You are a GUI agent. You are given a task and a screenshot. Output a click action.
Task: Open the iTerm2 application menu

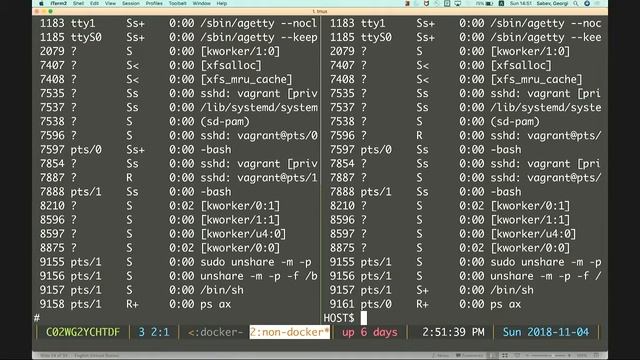coord(59,3)
